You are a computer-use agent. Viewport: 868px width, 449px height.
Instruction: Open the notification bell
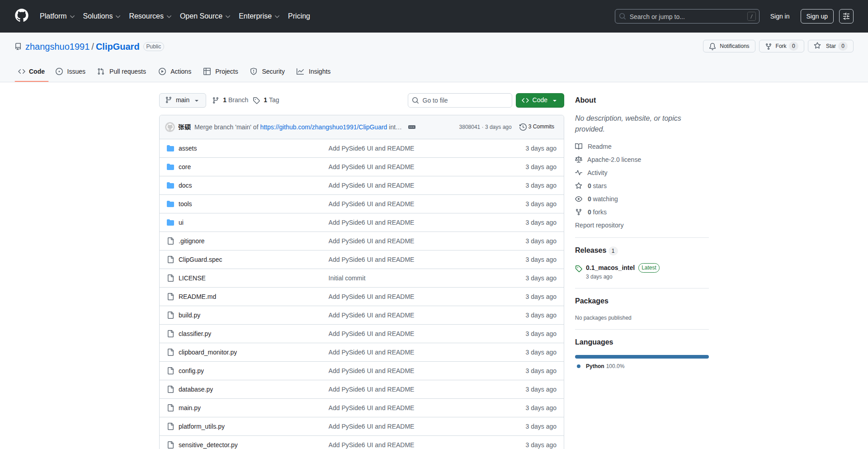[712, 46]
